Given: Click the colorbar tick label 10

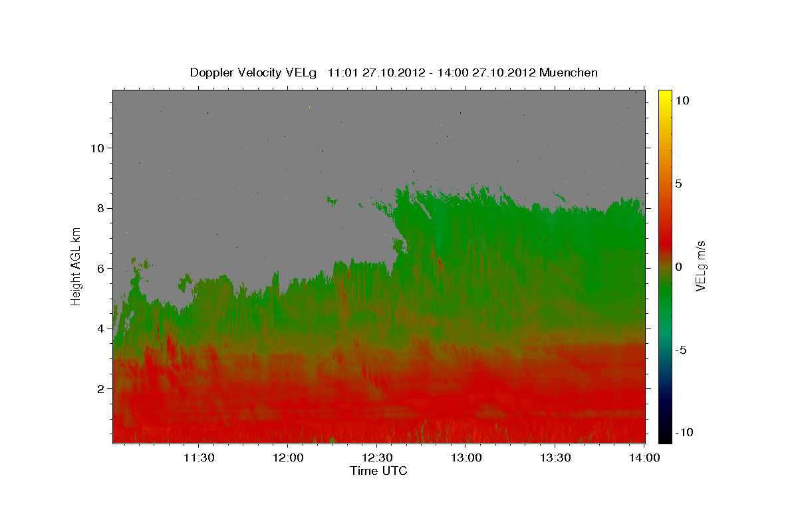Looking at the screenshot, I should (x=682, y=100).
